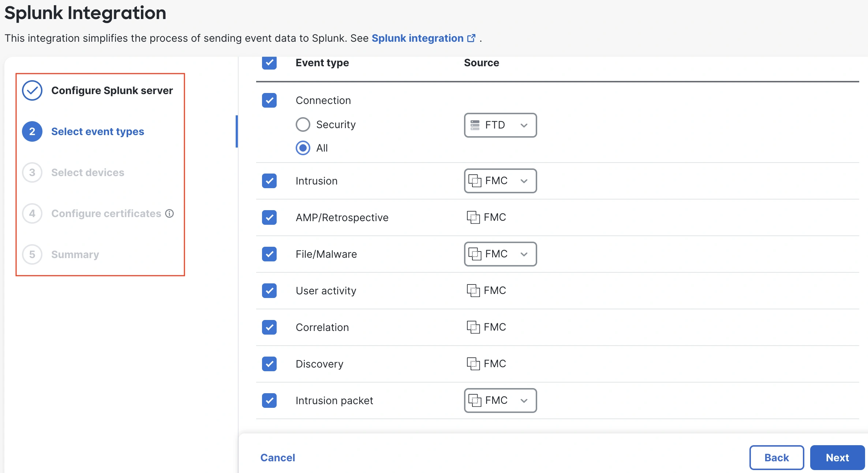Click the Next button
This screenshot has height=473, width=868.
837,458
